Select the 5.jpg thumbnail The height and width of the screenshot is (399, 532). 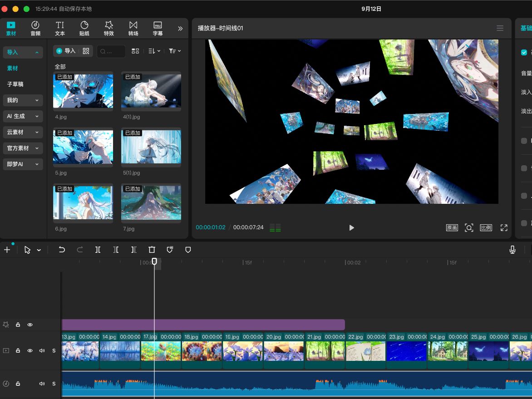coord(83,147)
